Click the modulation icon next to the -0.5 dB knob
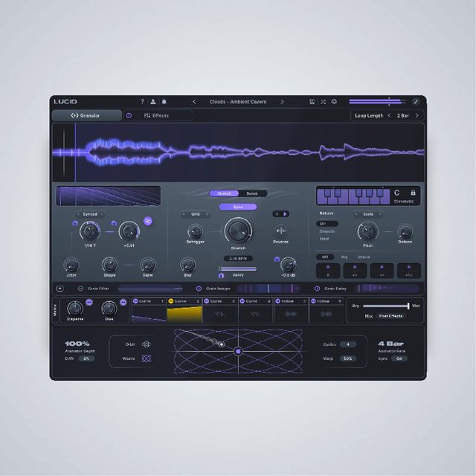Image resolution: width=476 pixels, height=476 pixels. pyautogui.click(x=277, y=259)
